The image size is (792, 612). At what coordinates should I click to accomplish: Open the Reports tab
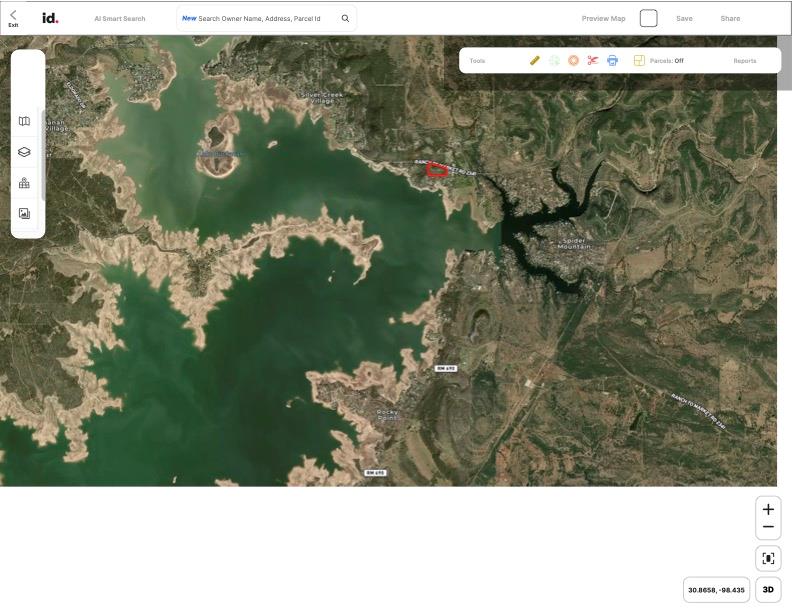point(745,61)
